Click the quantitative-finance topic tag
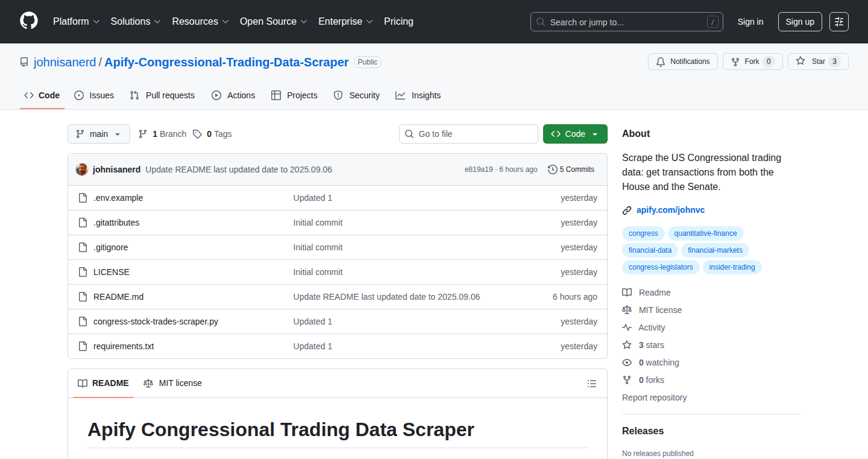Screen dimensions: 868x459 (705, 233)
